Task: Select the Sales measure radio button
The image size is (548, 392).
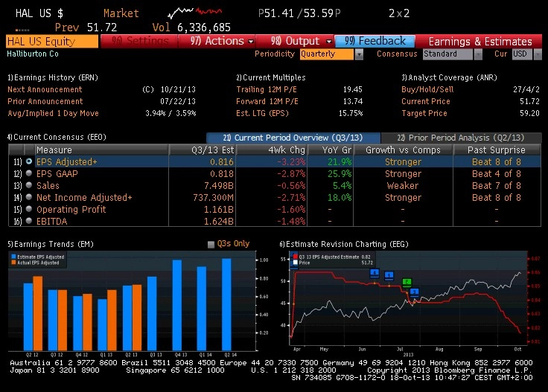Action: 29,185
